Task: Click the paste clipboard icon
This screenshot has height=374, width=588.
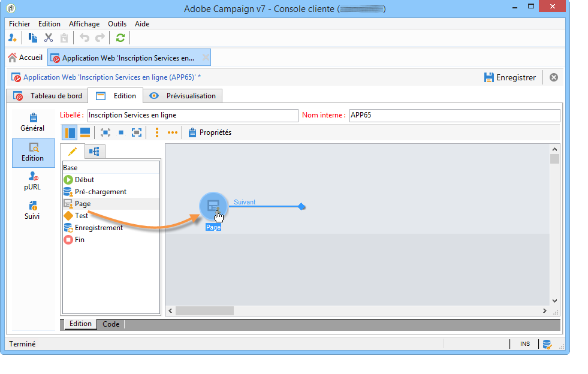Action: coord(64,38)
